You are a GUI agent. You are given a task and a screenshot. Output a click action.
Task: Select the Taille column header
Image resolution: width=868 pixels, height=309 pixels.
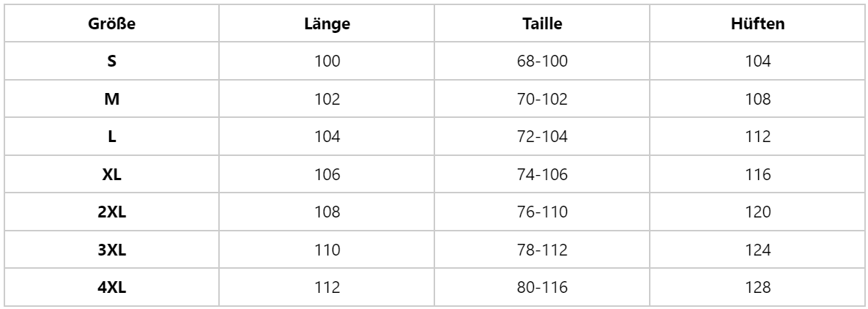[542, 25]
